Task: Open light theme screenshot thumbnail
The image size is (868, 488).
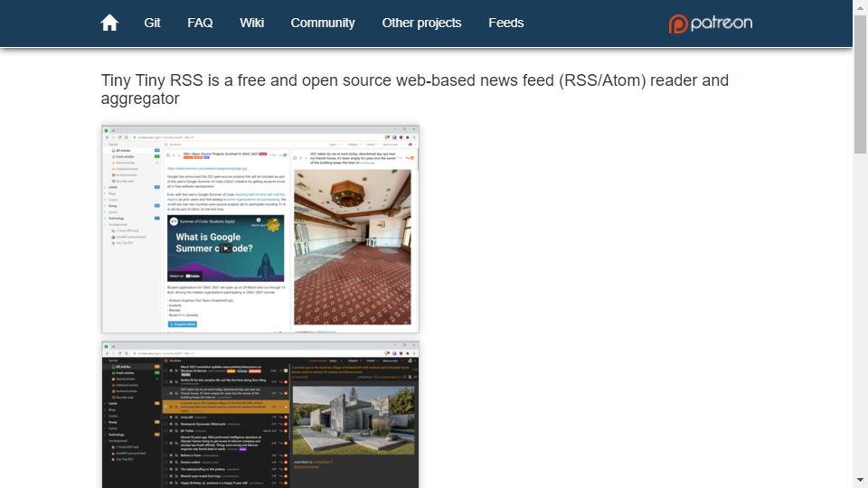Action: pyautogui.click(x=260, y=229)
